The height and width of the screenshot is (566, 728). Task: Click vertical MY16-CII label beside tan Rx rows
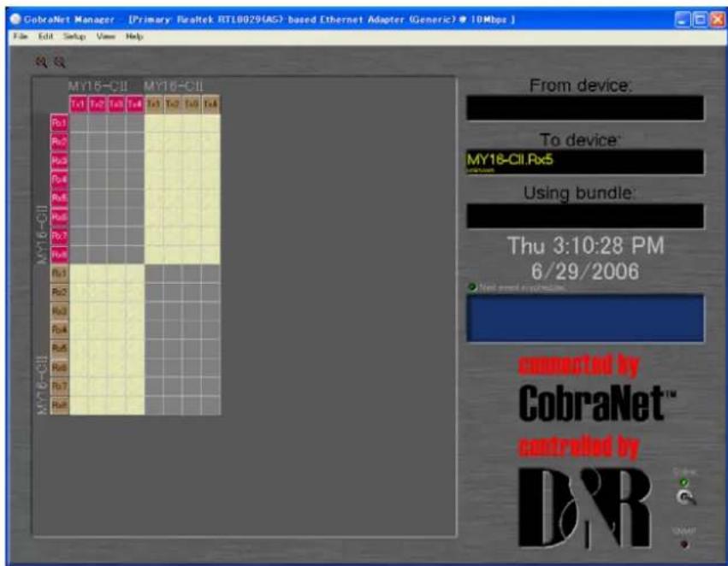42,385
